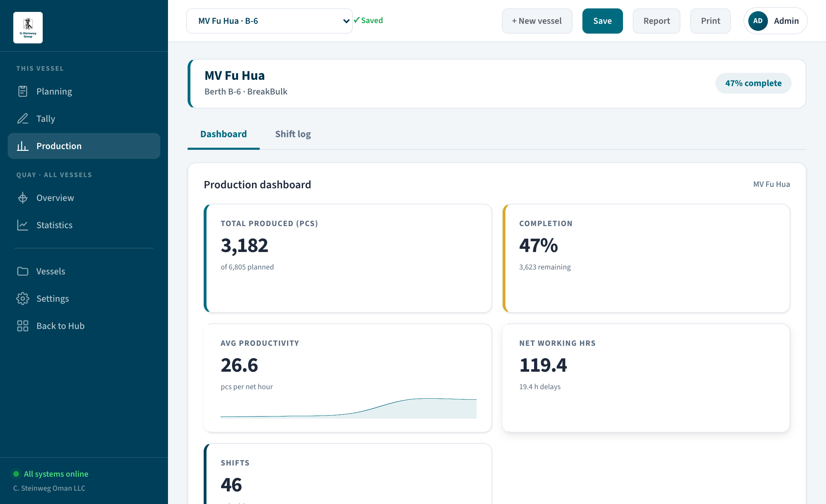
Task: Click the All systems online text
Action: (56, 474)
